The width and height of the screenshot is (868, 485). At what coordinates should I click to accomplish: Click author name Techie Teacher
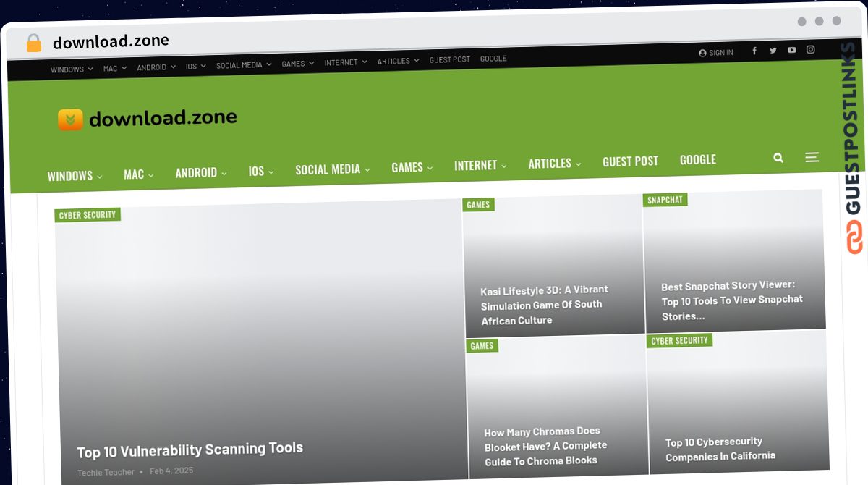click(x=106, y=472)
